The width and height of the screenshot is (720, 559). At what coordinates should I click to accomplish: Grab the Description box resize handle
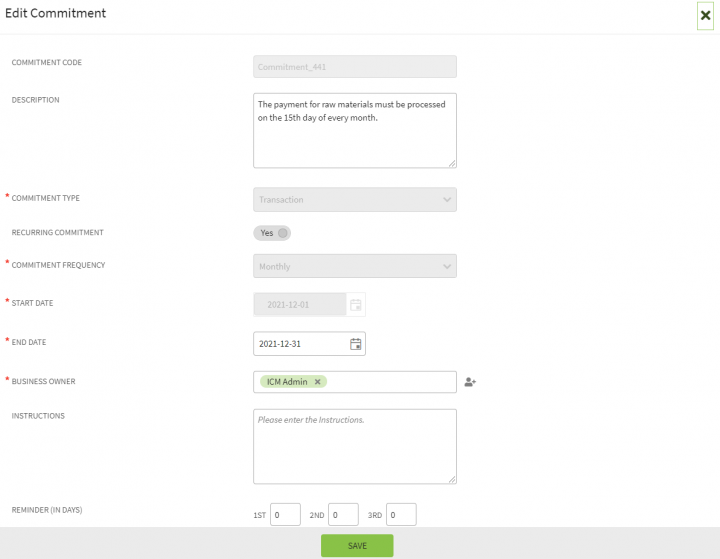[452, 163]
